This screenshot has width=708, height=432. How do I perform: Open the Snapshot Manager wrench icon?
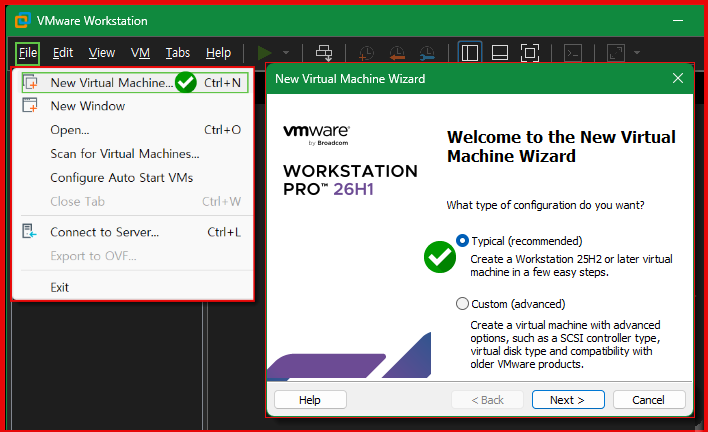click(427, 53)
